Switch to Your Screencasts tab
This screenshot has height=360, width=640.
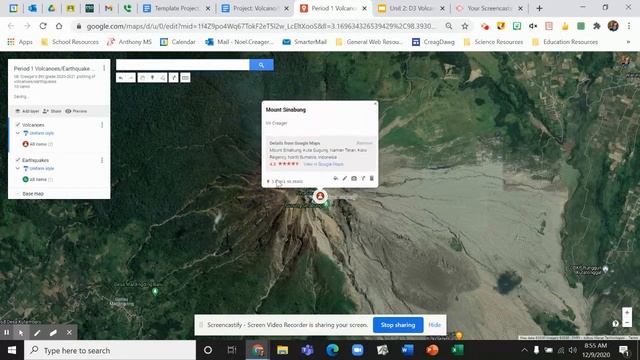pos(489,8)
